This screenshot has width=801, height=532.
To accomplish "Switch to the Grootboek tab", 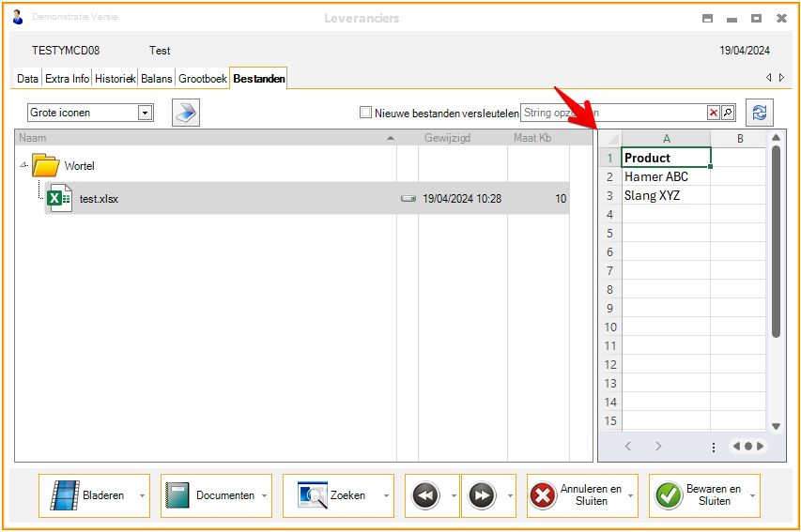I will [203, 79].
